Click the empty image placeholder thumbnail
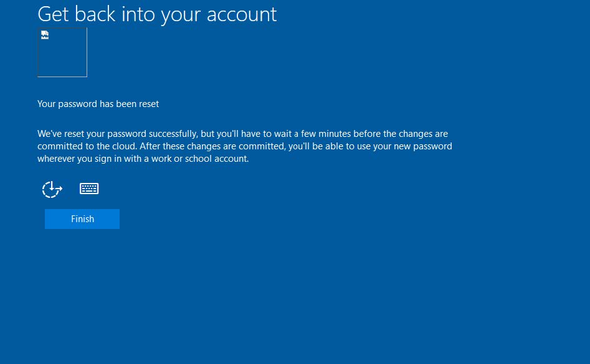 click(x=62, y=52)
